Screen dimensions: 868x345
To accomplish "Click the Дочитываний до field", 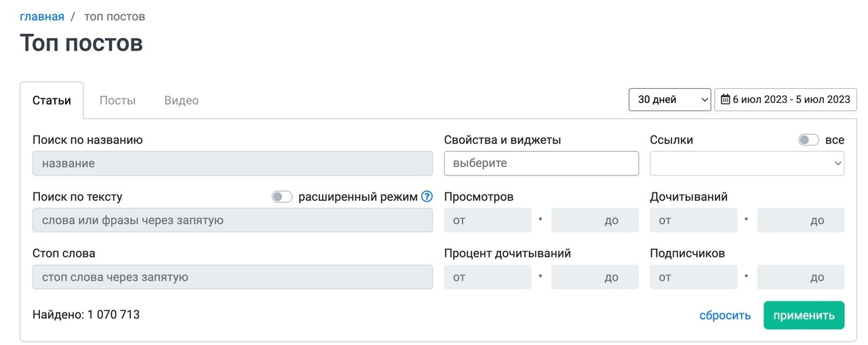I will click(x=800, y=220).
